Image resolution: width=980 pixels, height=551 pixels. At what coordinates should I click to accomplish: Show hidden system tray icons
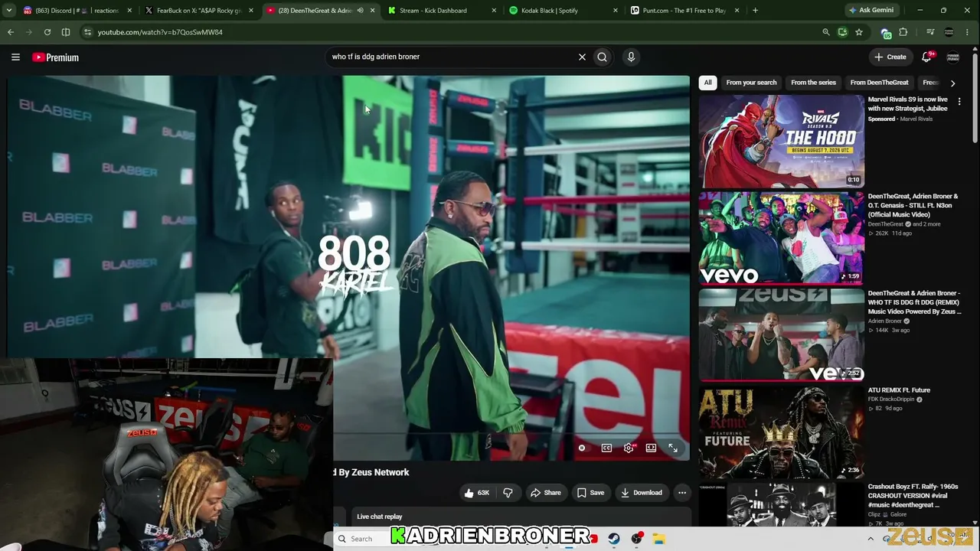point(871,539)
